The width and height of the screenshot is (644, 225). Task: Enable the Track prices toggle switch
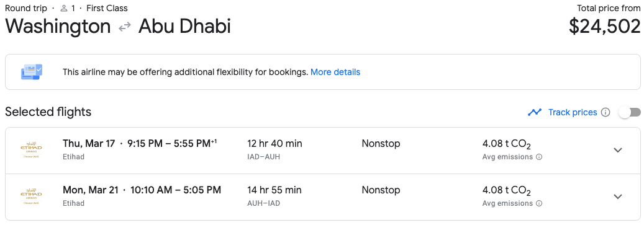point(630,112)
